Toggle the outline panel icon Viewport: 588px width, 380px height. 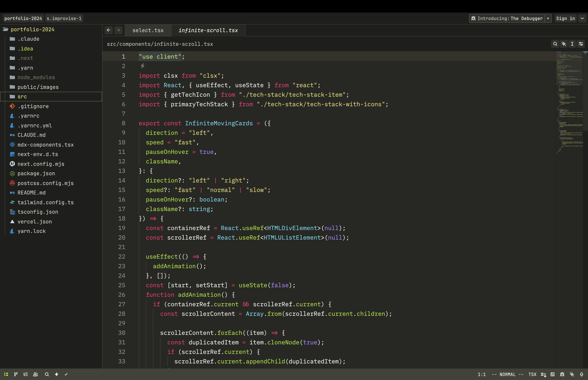(26, 374)
